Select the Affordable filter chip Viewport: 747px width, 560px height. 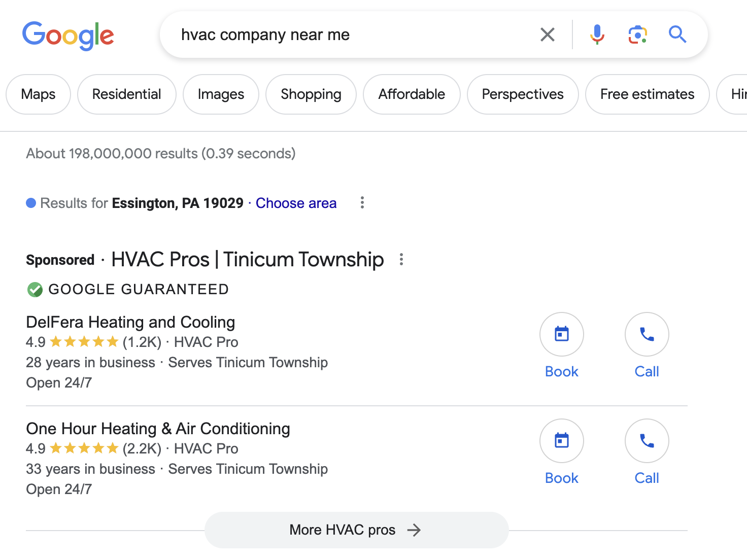(412, 94)
